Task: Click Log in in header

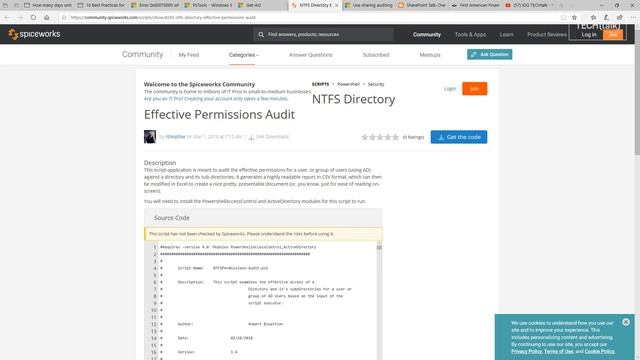Action: pyautogui.click(x=589, y=35)
